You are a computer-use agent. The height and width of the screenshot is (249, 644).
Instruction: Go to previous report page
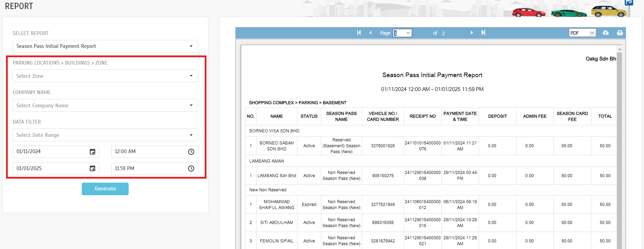click(371, 33)
